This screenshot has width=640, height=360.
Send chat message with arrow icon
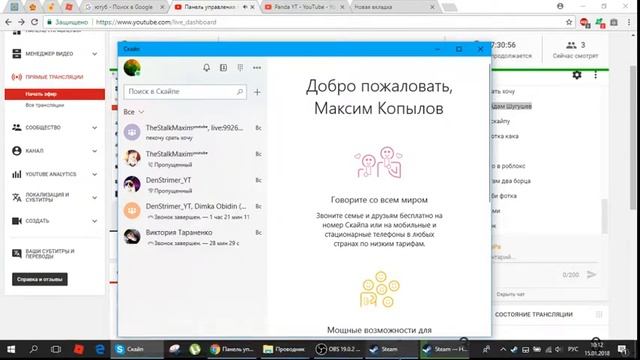[x=591, y=275]
